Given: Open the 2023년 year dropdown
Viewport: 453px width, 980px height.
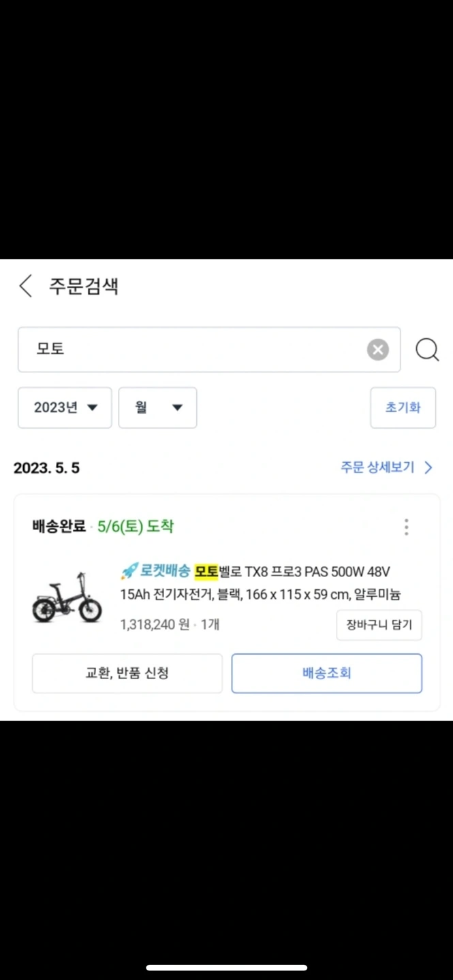Looking at the screenshot, I should [x=65, y=408].
